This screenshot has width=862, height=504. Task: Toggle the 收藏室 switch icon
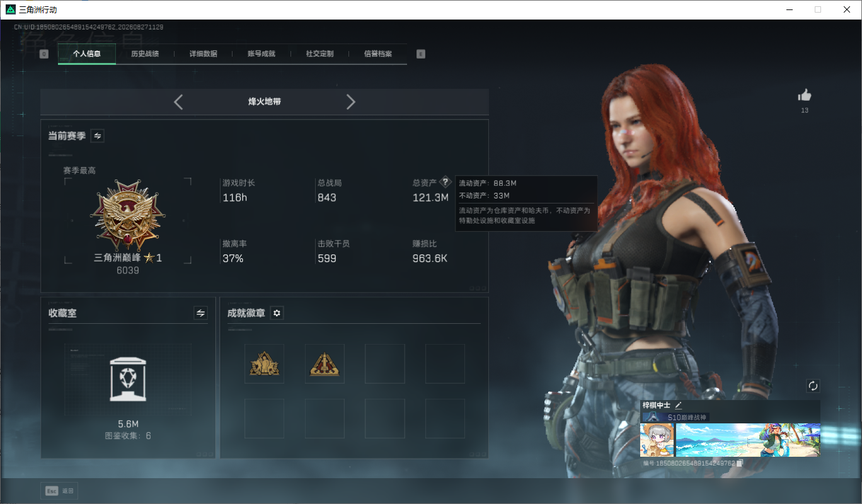click(x=200, y=313)
